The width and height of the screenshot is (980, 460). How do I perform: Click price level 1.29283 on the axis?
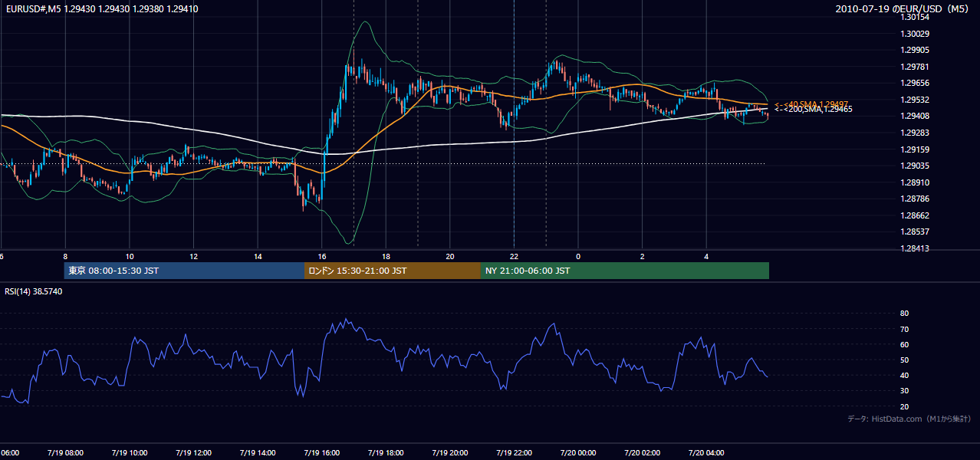915,133
